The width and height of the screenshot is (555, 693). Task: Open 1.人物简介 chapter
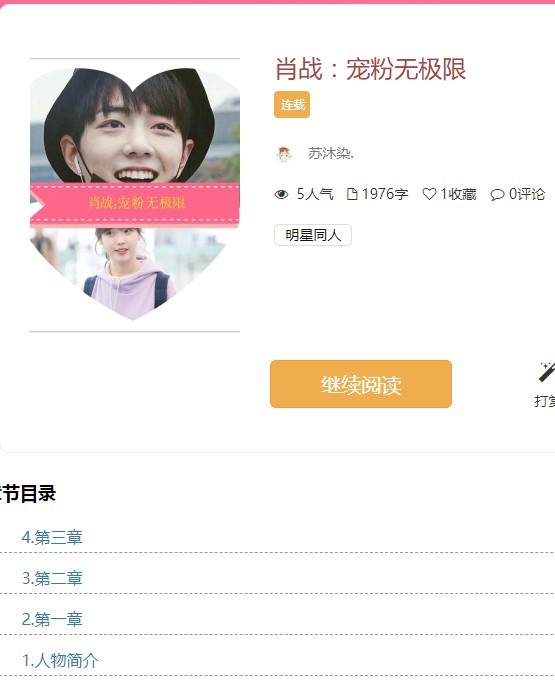60,661
